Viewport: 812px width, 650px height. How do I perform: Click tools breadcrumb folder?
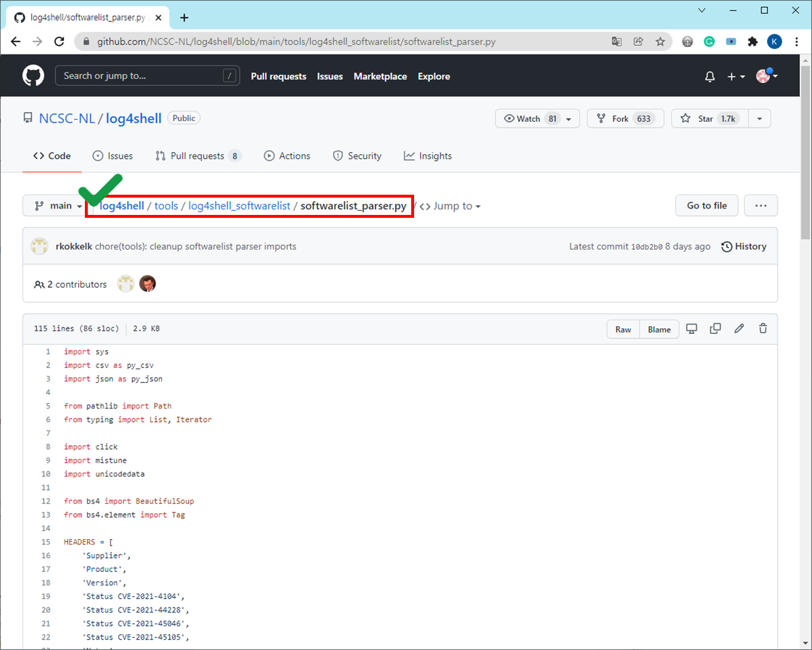click(x=166, y=206)
